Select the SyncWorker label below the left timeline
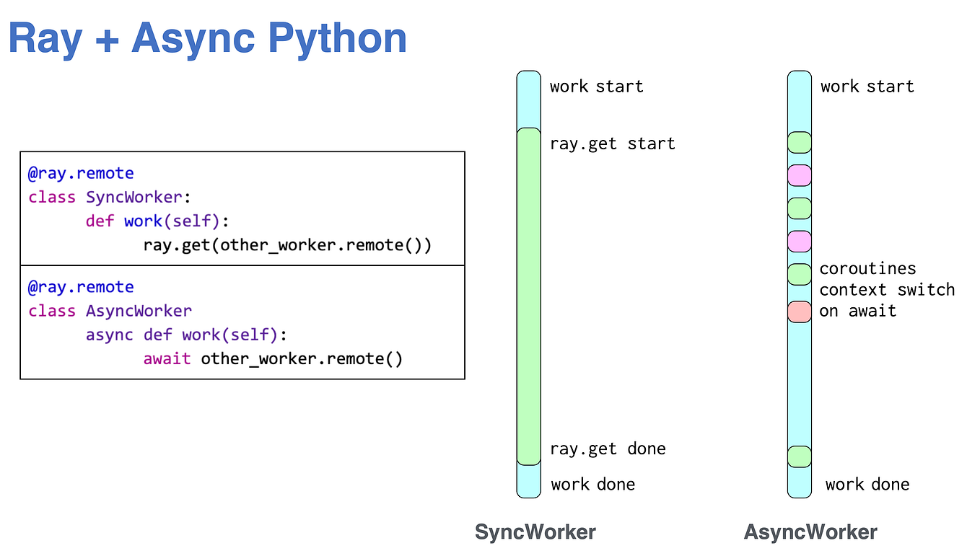Viewport: 980px width, 556px height. [535, 531]
